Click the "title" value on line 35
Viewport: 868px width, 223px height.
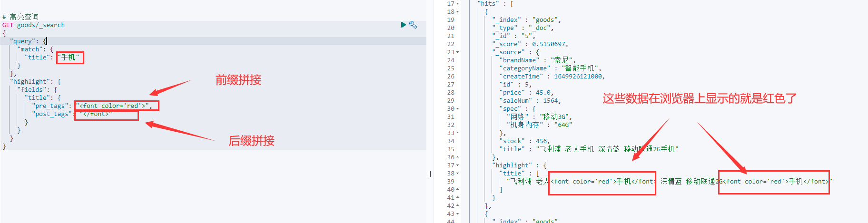pyautogui.click(x=607, y=149)
